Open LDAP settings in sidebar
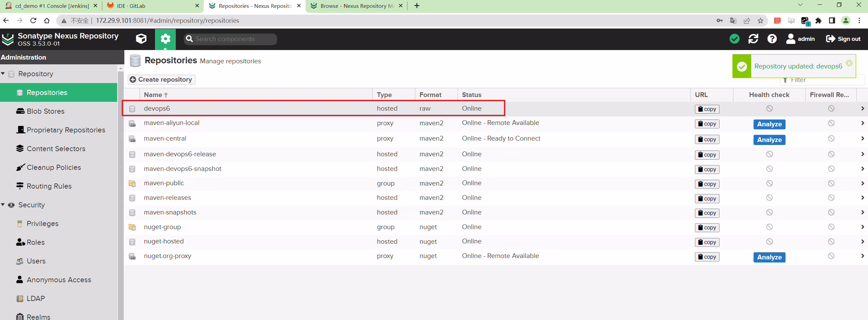 point(59,299)
